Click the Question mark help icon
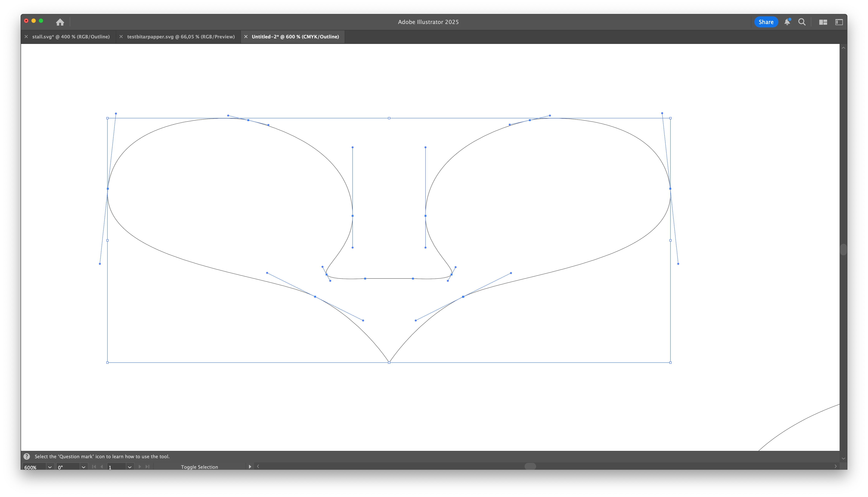Screen dimensions: 868x497 click(27, 456)
